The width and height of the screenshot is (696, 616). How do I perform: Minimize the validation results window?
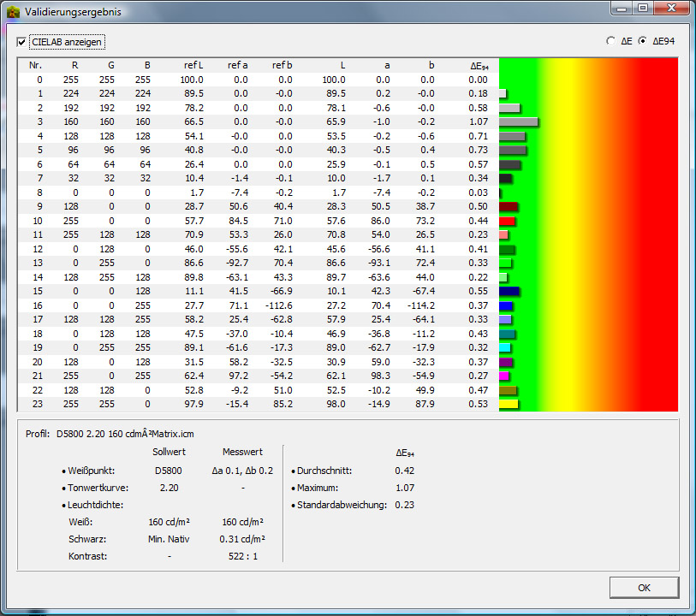coord(622,9)
